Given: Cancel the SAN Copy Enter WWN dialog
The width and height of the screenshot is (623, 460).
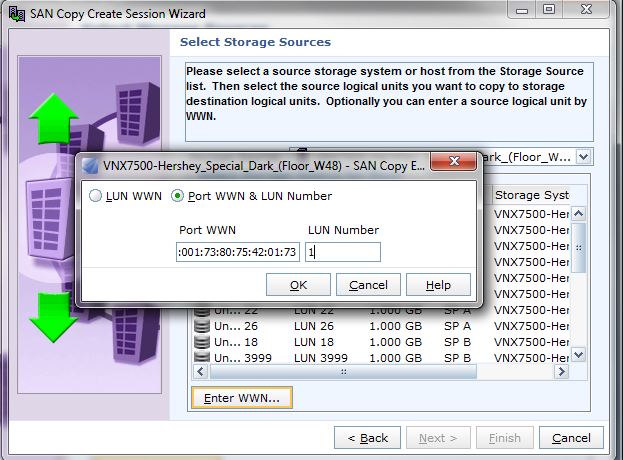Looking at the screenshot, I should click(368, 285).
